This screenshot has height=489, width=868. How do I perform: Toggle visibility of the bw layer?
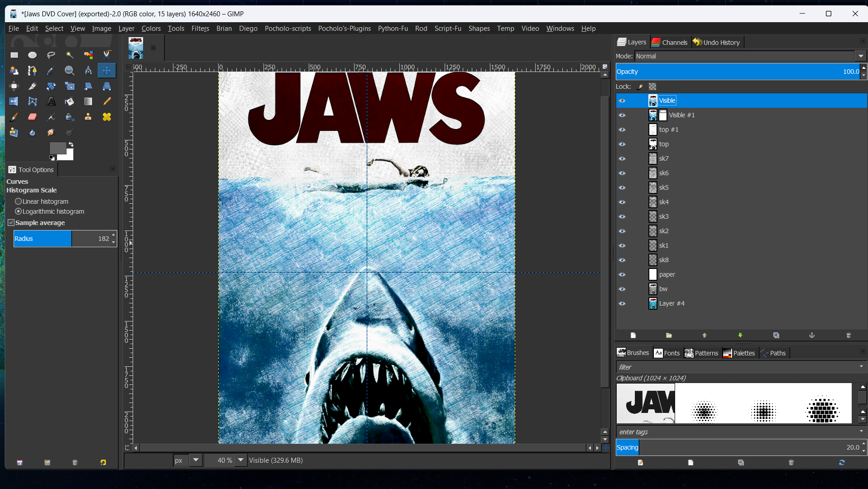(622, 289)
